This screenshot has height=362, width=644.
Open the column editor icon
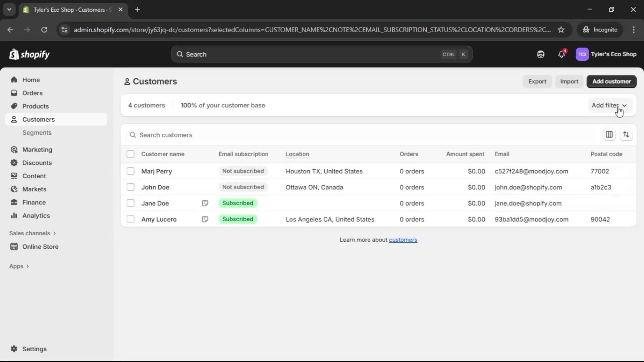(x=609, y=134)
